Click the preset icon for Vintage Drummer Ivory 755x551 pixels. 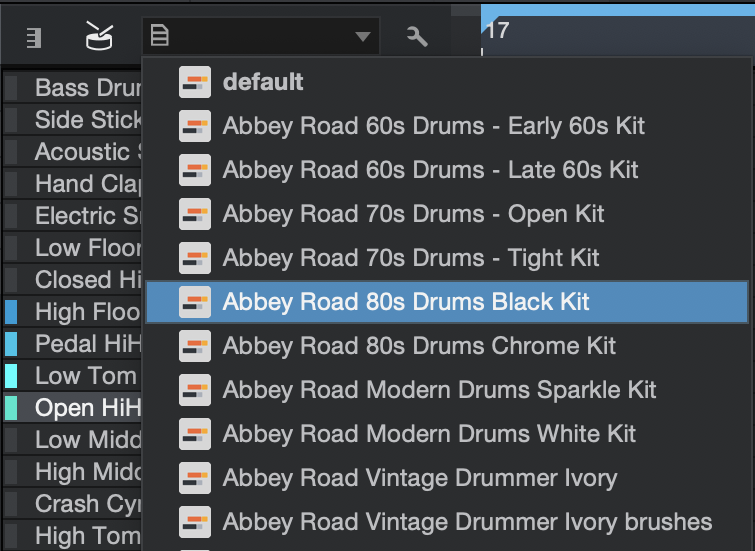195,478
